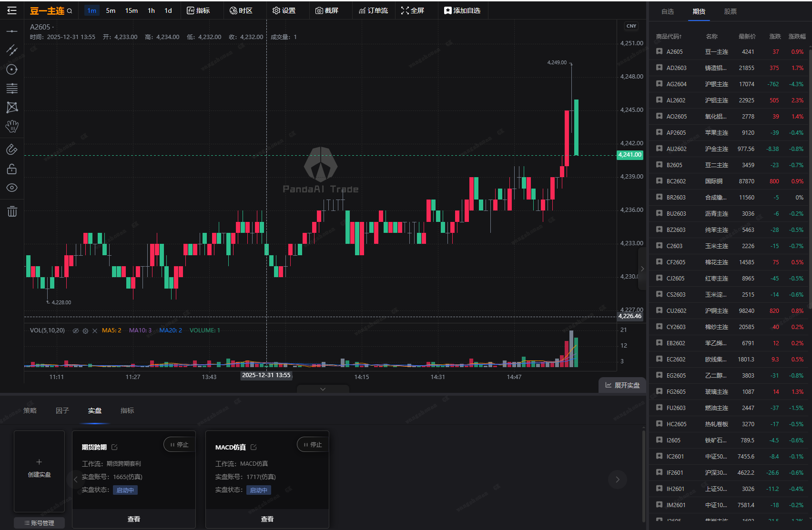812x530 pixels.
Task: Switch to the 策略 tab
Action: [30, 410]
